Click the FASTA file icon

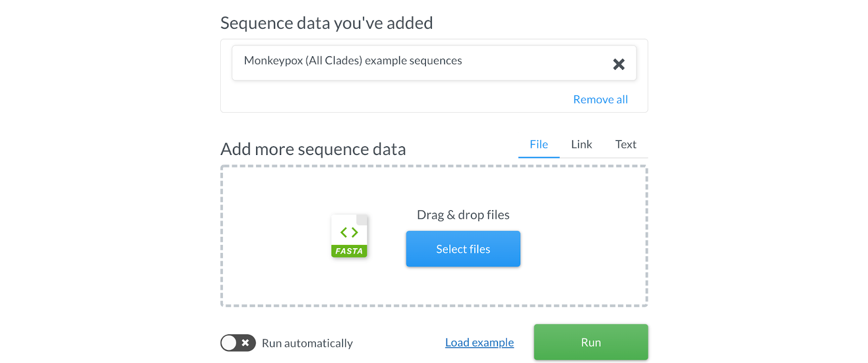tap(349, 236)
